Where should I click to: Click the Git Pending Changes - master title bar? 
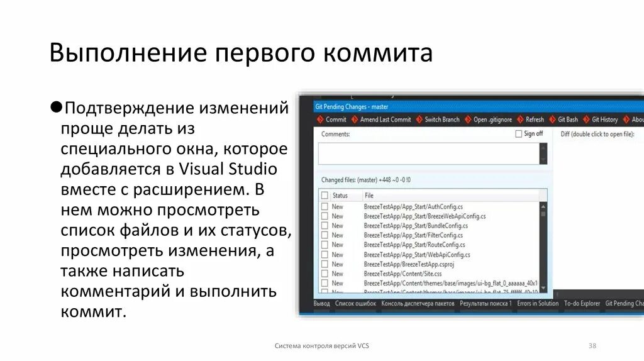[479, 107]
